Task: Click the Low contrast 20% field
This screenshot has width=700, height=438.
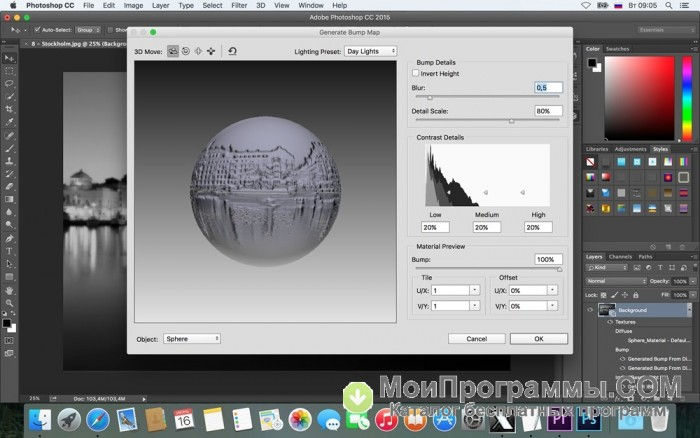Action: tap(435, 227)
